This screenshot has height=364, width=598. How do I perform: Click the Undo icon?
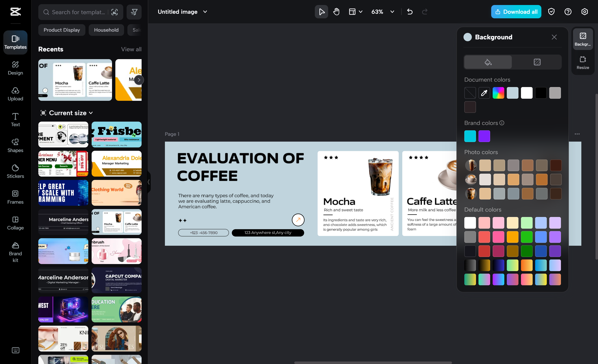click(x=410, y=11)
